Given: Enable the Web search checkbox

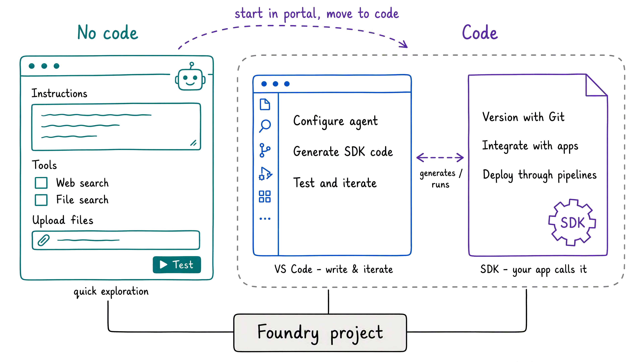Looking at the screenshot, I should 41,183.
